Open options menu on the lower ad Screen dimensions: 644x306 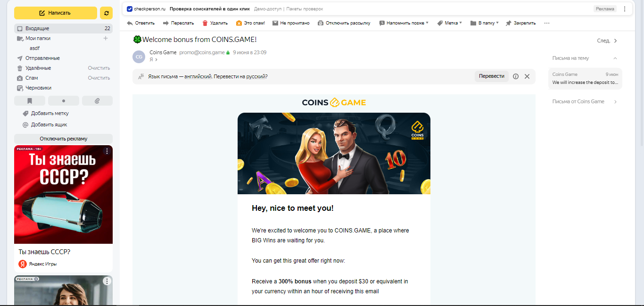[x=107, y=281]
